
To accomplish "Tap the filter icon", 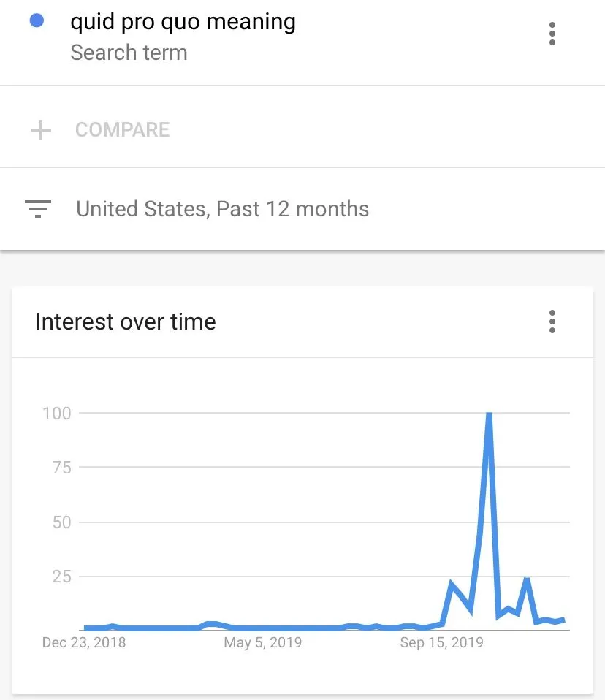I will [x=38, y=209].
